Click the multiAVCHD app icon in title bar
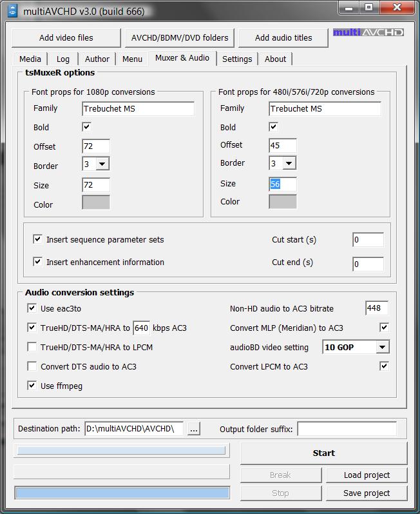The image size is (420, 514). point(12,10)
